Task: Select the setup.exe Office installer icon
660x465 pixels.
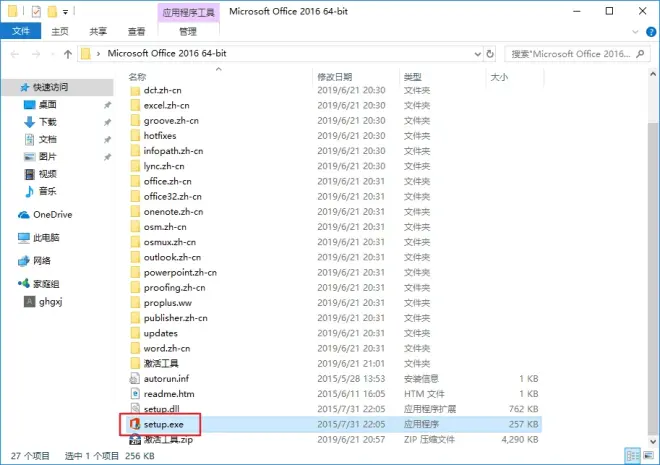Action: [136, 425]
